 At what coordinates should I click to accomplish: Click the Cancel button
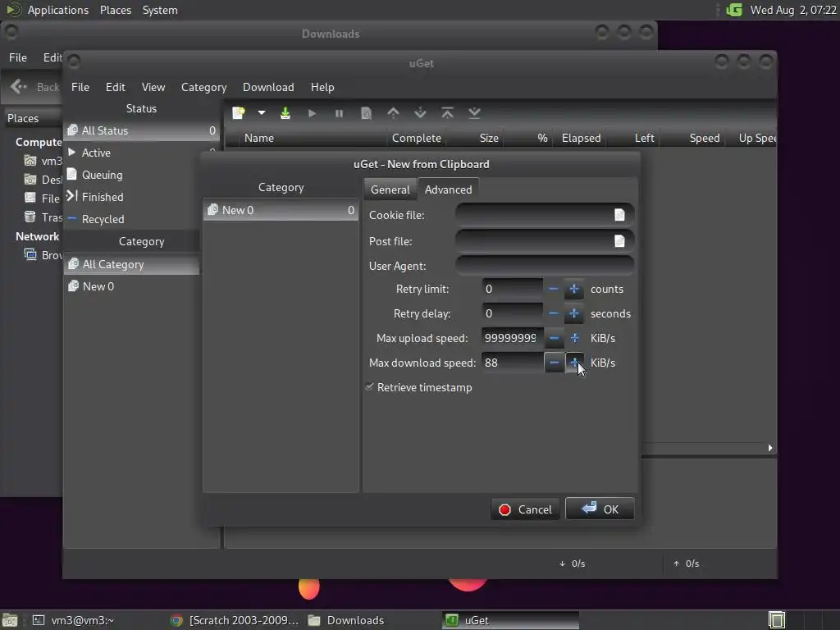coord(525,509)
